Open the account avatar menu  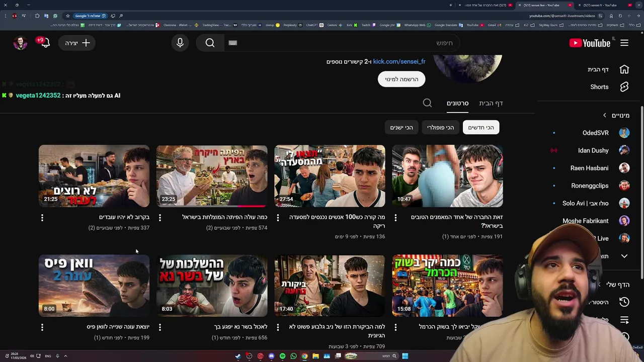coord(20,43)
